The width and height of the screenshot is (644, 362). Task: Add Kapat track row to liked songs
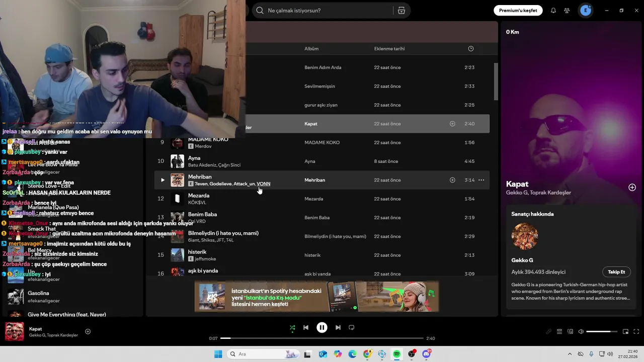(452, 124)
